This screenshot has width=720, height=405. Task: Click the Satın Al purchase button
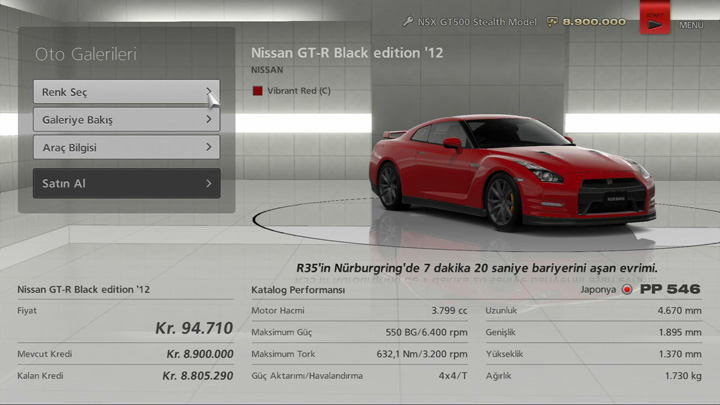(x=126, y=184)
